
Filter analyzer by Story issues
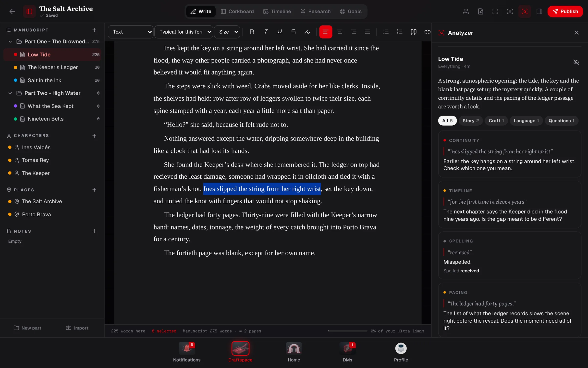click(x=470, y=121)
